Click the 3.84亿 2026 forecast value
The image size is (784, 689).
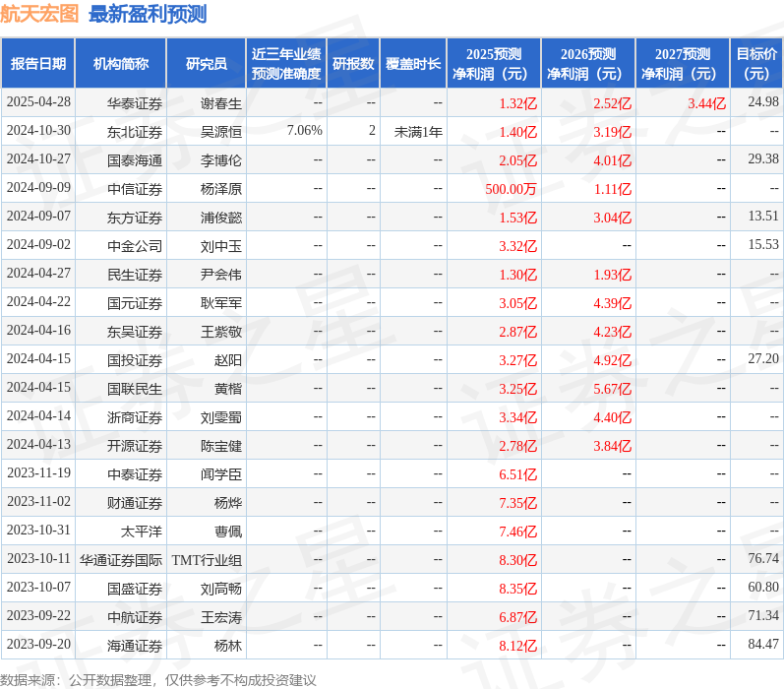[613, 445]
